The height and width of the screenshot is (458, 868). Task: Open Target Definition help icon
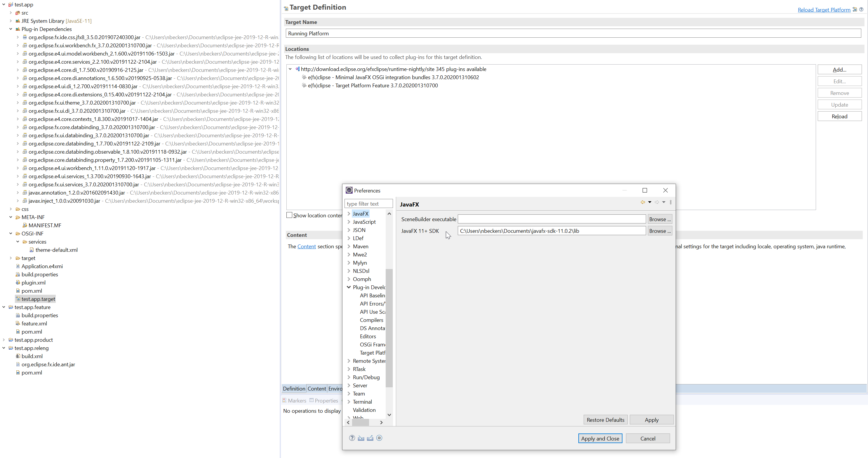[861, 9]
